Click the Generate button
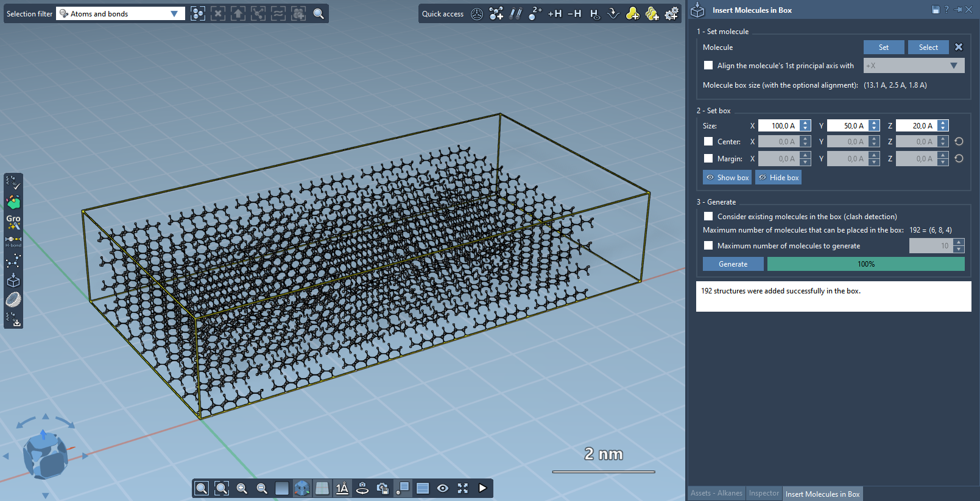This screenshot has height=501, width=980. [733, 264]
